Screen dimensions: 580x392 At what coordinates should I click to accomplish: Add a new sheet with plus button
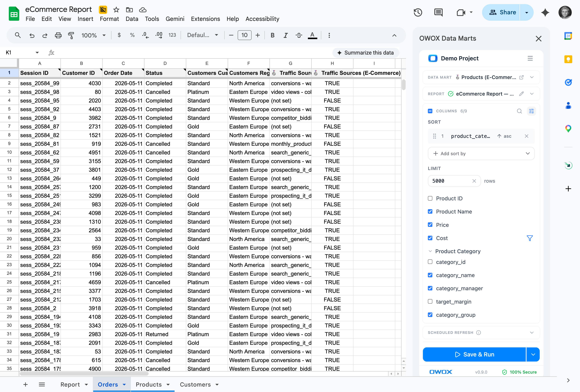[x=25, y=384]
